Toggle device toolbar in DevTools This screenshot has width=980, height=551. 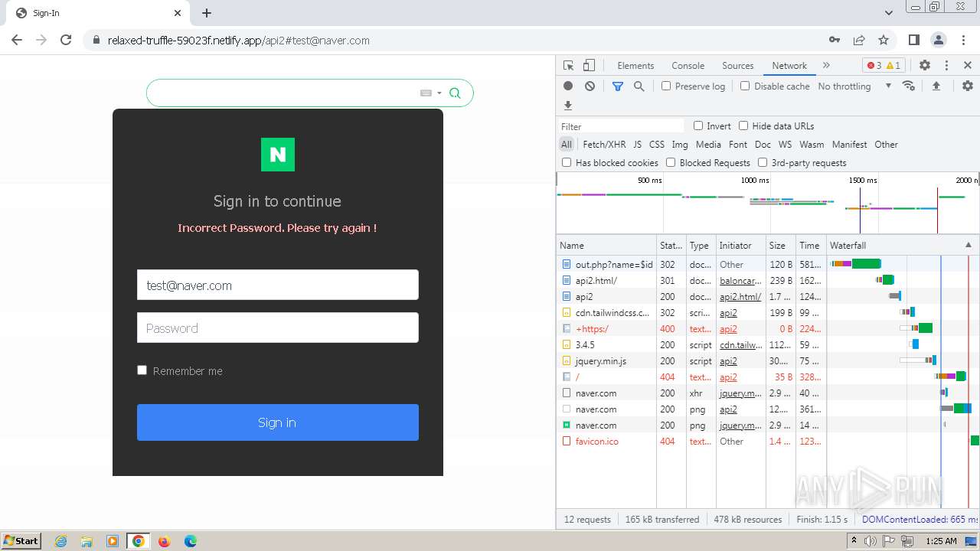click(x=589, y=66)
